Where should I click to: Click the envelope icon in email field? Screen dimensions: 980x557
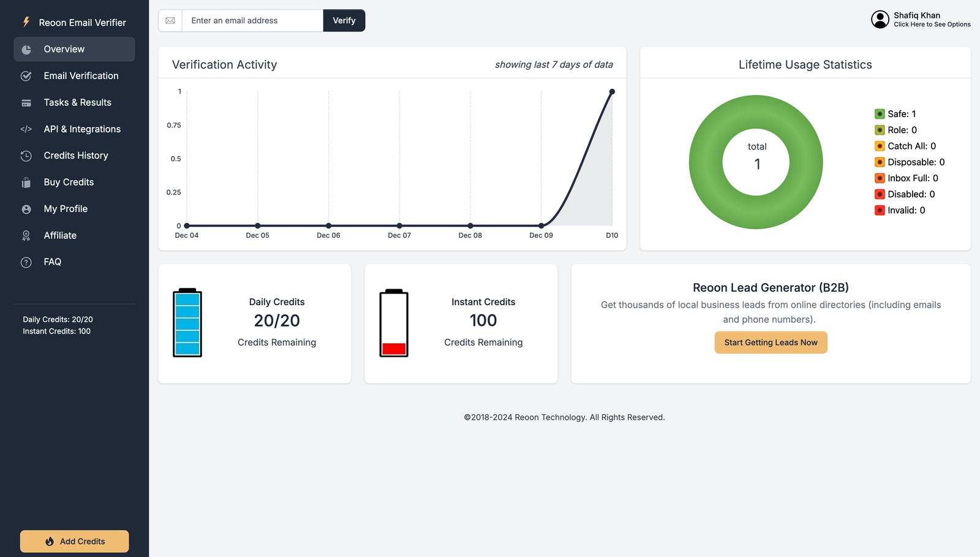170,21
